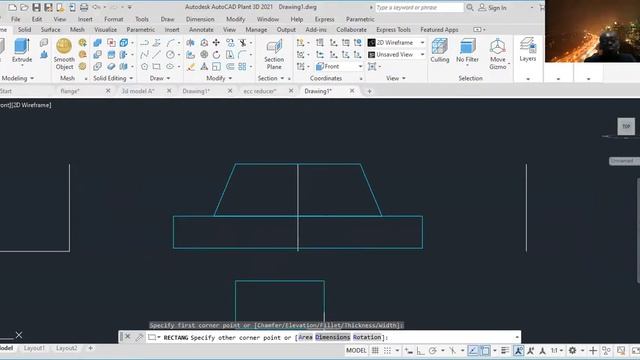Choose the Dimensions command option
640x360 pixels.
point(333,337)
